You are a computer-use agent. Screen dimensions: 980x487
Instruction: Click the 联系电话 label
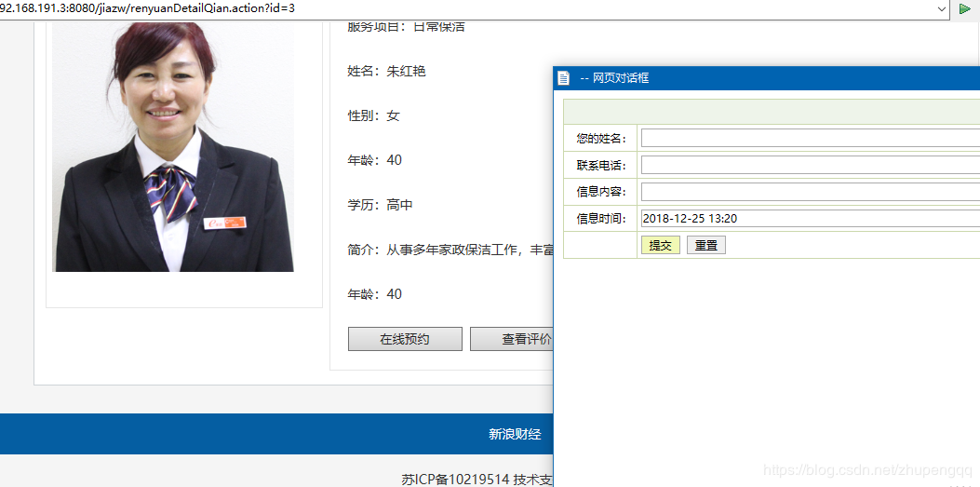point(601,165)
